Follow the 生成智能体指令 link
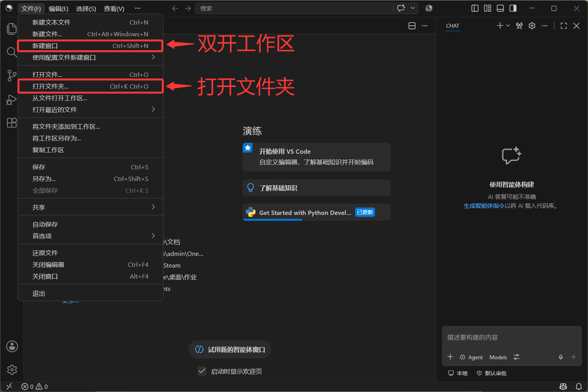Screen dimensions: 588x392 tap(484, 206)
